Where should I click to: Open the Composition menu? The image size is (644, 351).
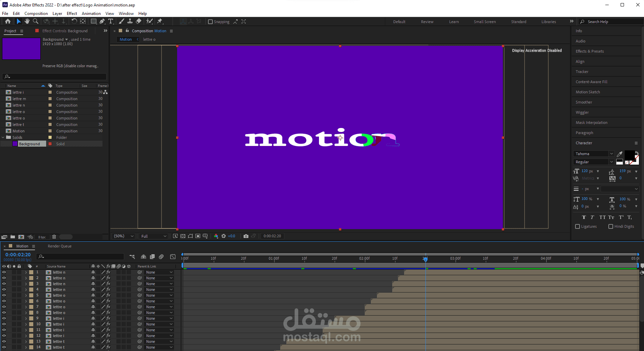(x=36, y=14)
